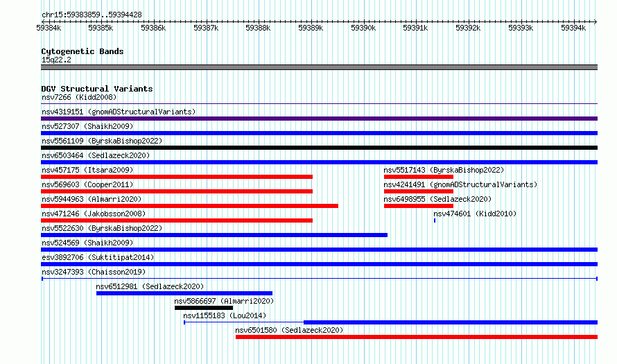Click the 59393k ruler position
The width and height of the screenshot is (617, 364).
point(521,28)
